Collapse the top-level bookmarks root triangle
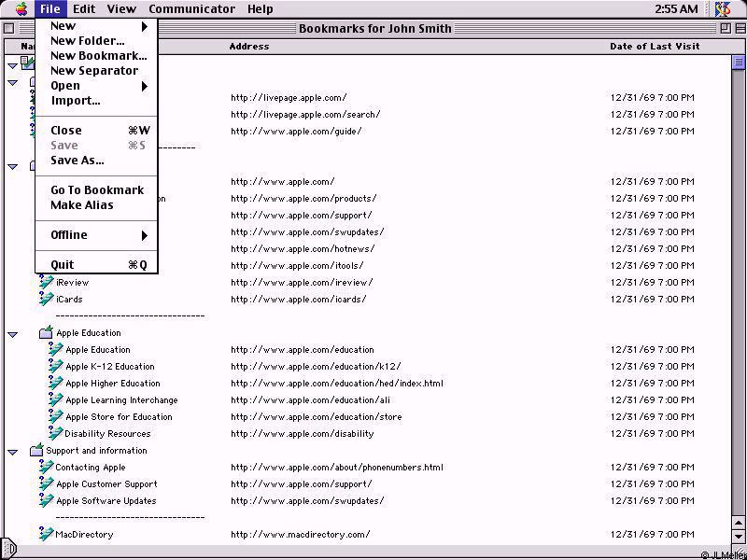The height and width of the screenshot is (560, 747). click(13, 66)
